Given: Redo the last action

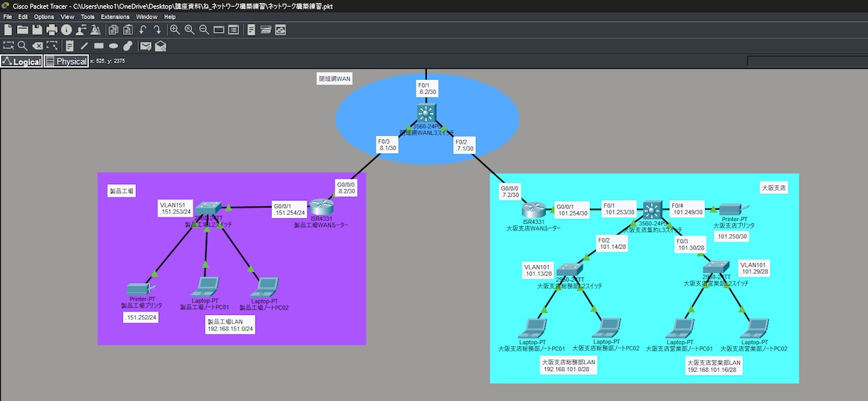Looking at the screenshot, I should point(157,30).
